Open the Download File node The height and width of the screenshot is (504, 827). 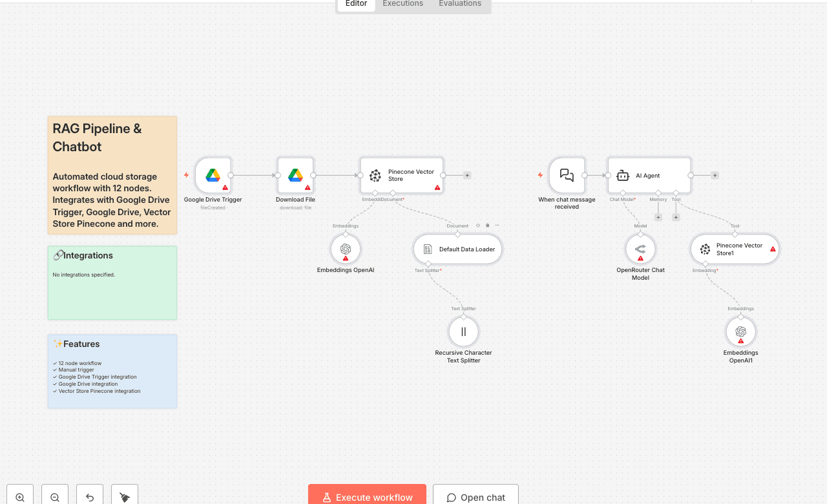[x=295, y=175]
